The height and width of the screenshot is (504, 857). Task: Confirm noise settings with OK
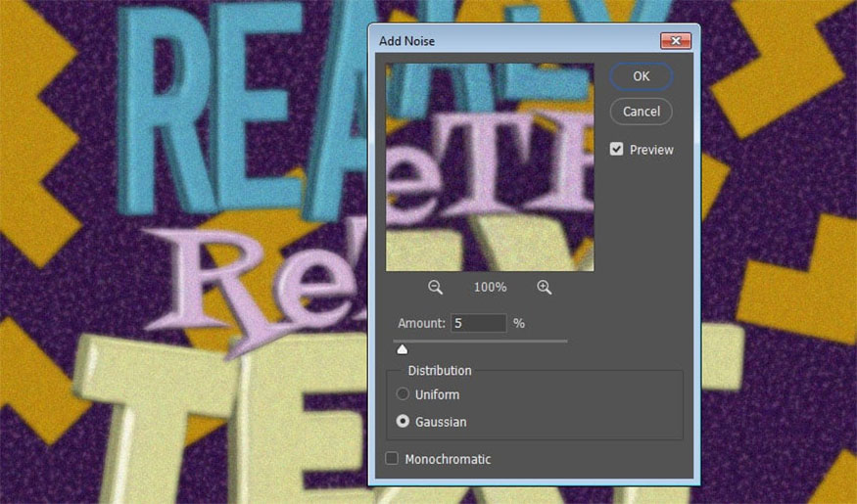(x=642, y=76)
